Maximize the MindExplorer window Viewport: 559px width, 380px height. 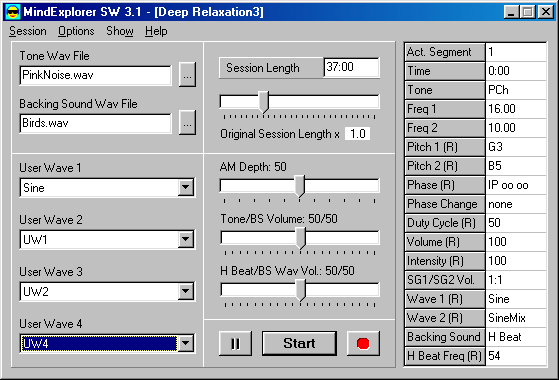coord(528,12)
